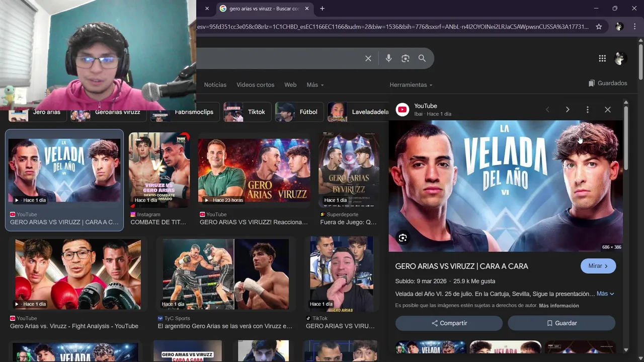Click the Mirar button
The height and width of the screenshot is (362, 644).
[598, 266]
